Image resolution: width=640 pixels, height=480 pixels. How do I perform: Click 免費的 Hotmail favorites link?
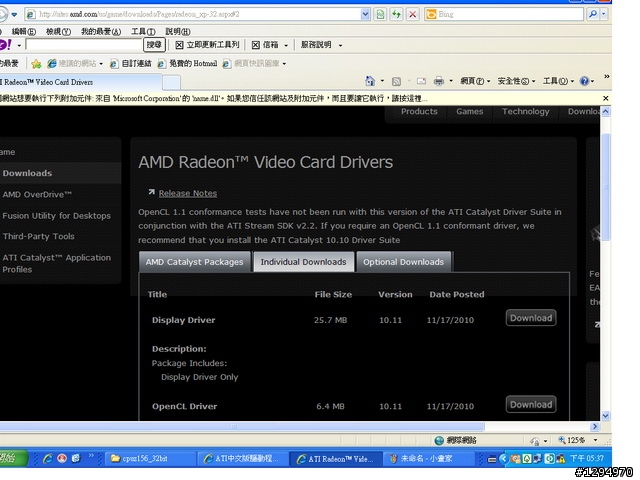pos(187,64)
